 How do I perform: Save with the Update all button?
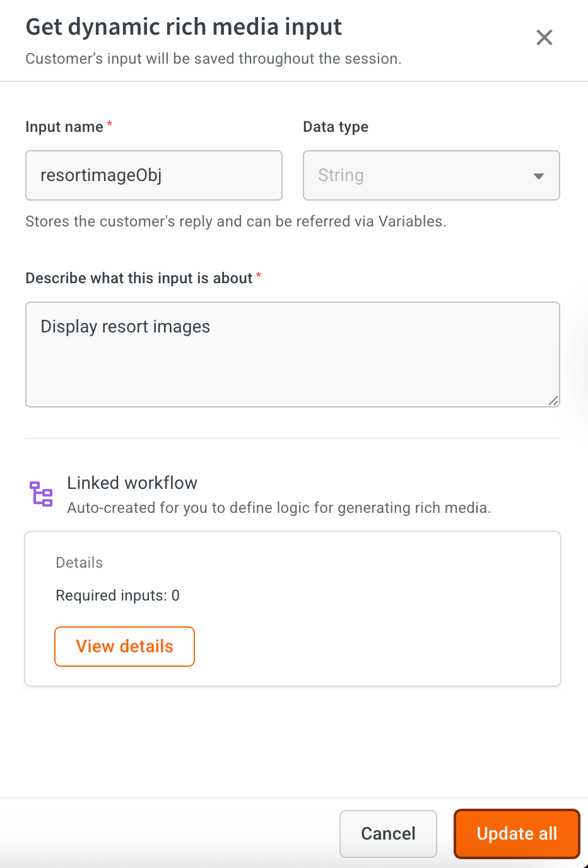tap(516, 833)
